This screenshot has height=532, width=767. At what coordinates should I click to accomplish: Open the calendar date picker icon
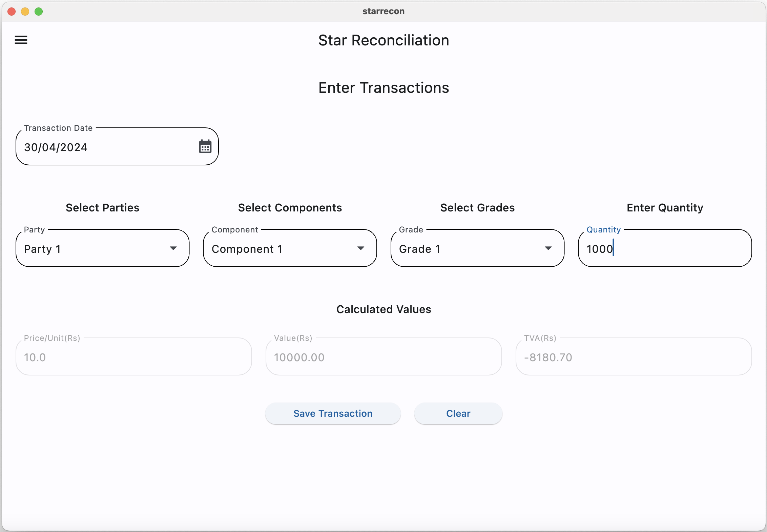tap(205, 147)
